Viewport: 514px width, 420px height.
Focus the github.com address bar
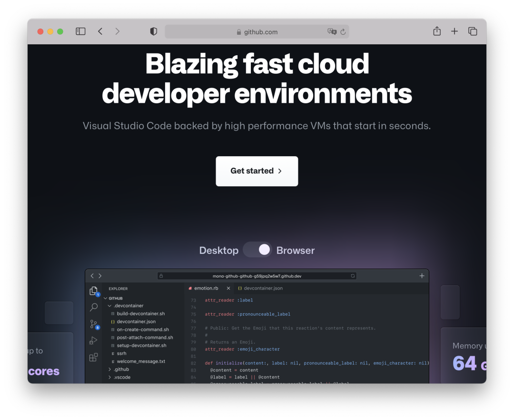(257, 32)
